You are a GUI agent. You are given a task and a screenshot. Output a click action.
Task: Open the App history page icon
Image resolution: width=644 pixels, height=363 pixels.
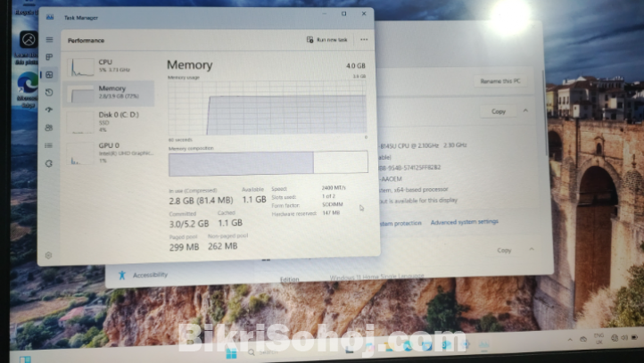[x=48, y=92]
